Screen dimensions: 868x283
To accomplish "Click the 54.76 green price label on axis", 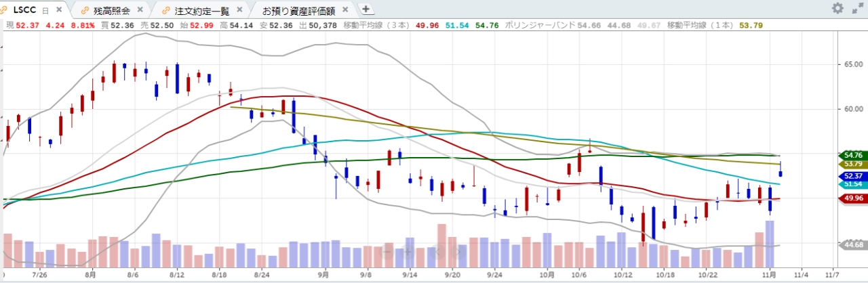I will 853,155.
